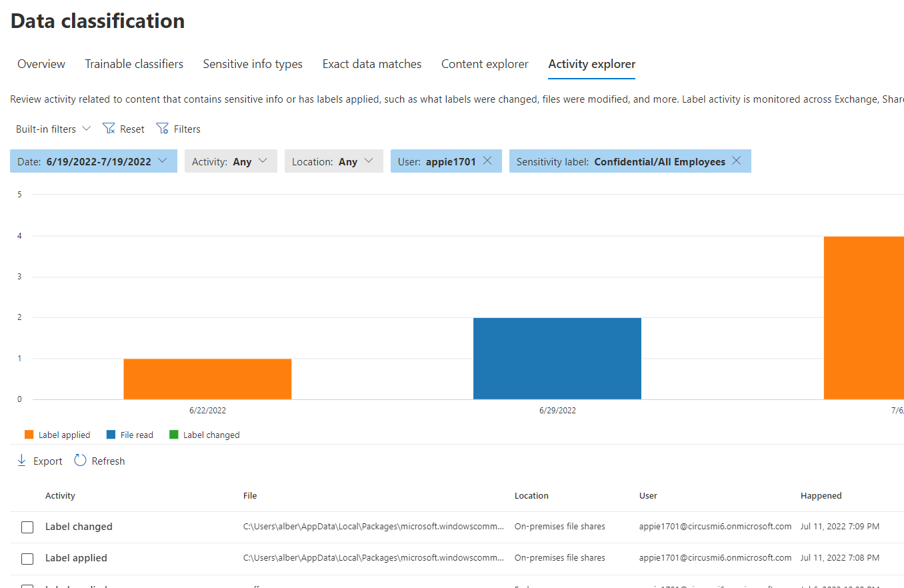
Task: Click the Reset filter icon
Action: click(x=109, y=129)
